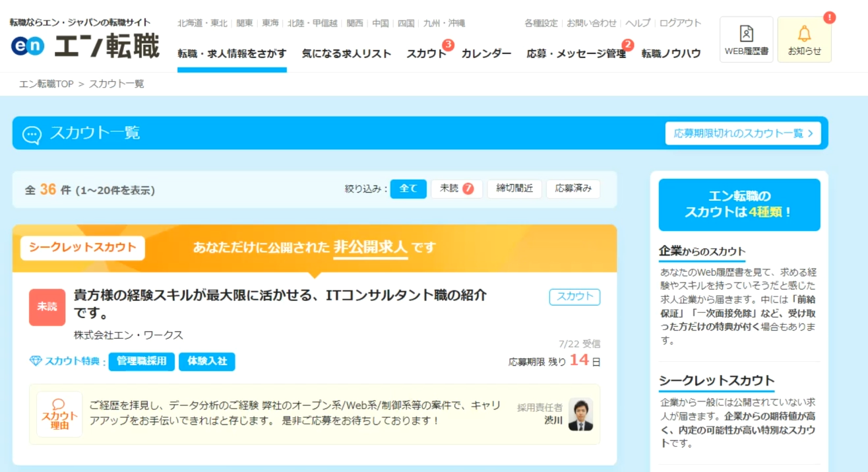This screenshot has width=868, height=472.
Task: Open 応募期限切れのスカウト一覧 arrow button
Action: click(x=743, y=133)
